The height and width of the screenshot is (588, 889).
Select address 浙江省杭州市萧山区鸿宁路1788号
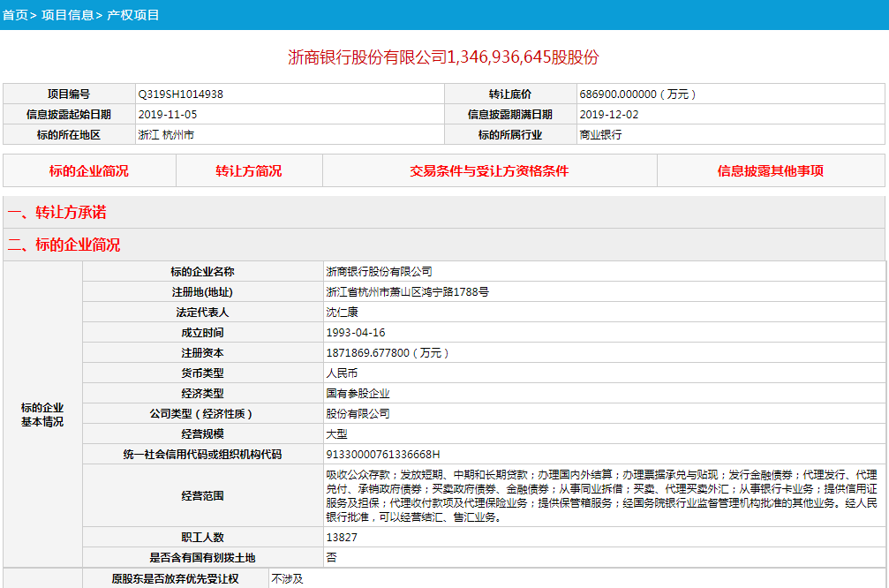coord(408,292)
